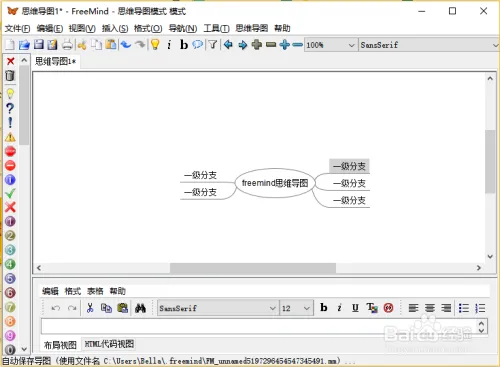Add the blue info icon to node
500x367 pixels.
click(10, 180)
